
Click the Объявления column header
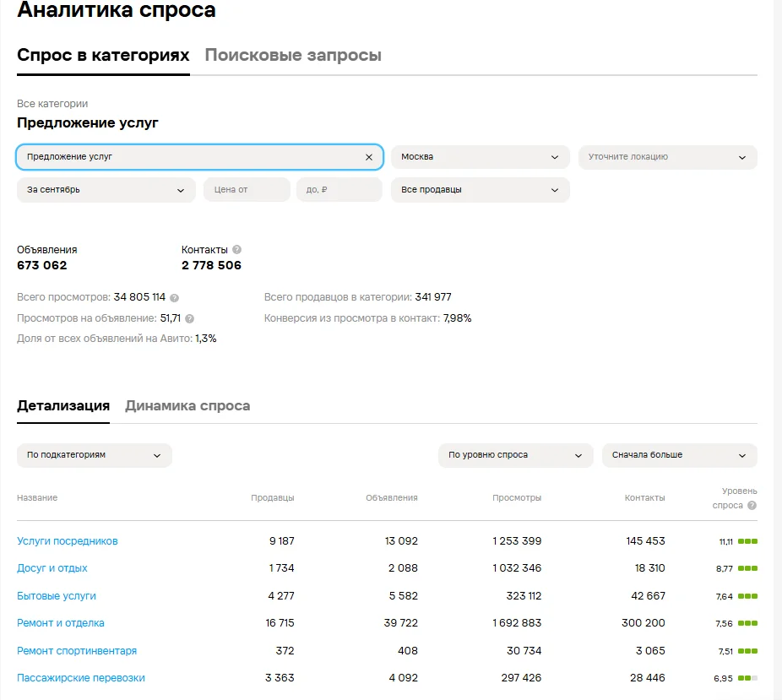pos(392,497)
